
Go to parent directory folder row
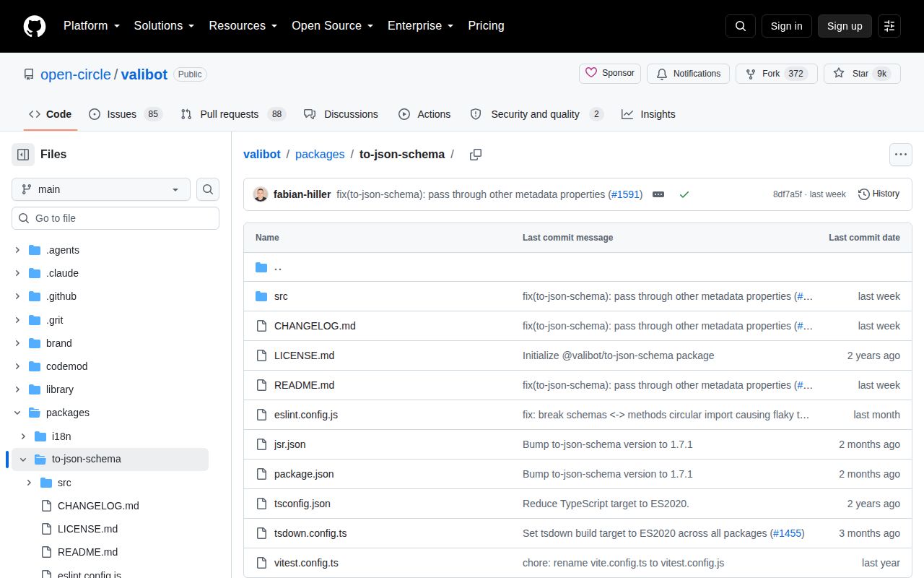click(577, 267)
